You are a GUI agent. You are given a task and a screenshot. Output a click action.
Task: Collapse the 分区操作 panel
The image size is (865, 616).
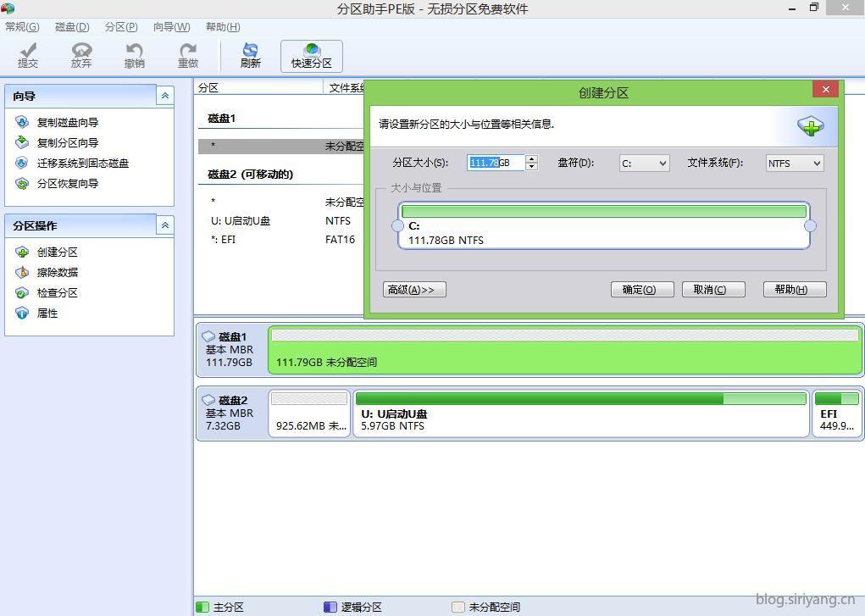(164, 225)
